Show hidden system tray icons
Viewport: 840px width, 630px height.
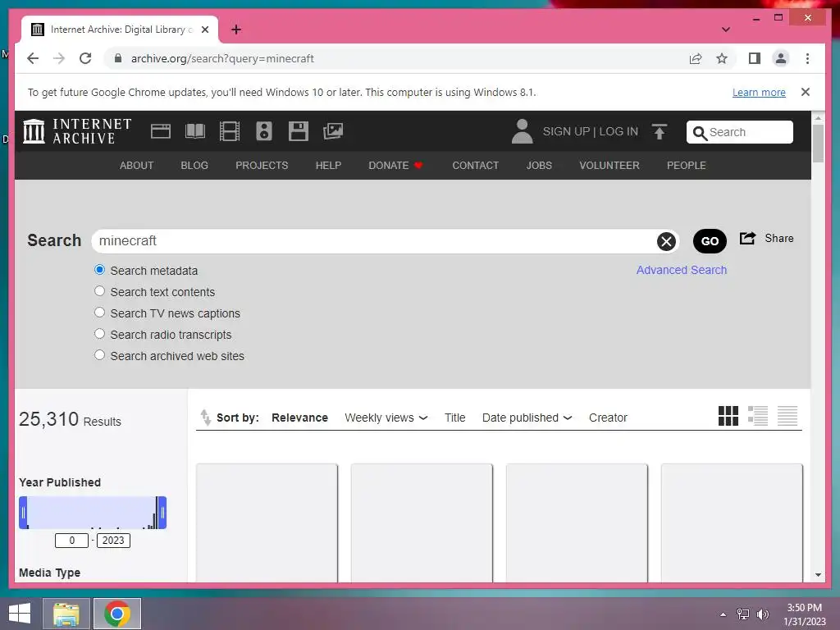[x=723, y=614]
